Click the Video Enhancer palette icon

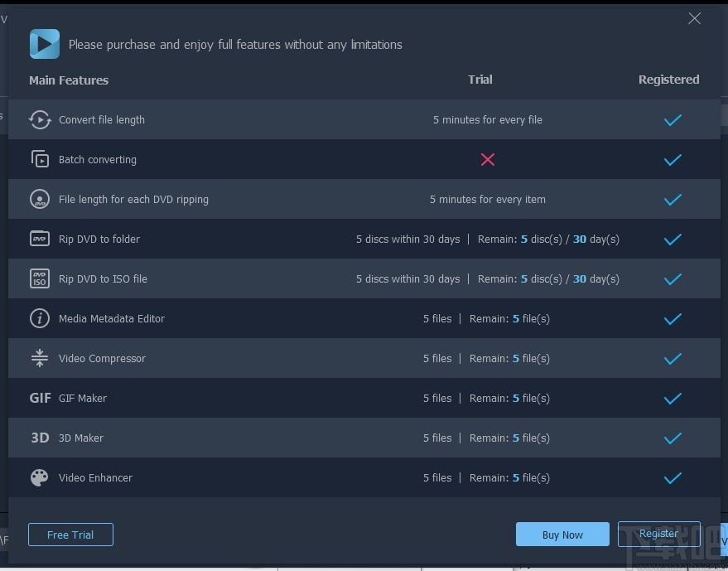pos(40,477)
